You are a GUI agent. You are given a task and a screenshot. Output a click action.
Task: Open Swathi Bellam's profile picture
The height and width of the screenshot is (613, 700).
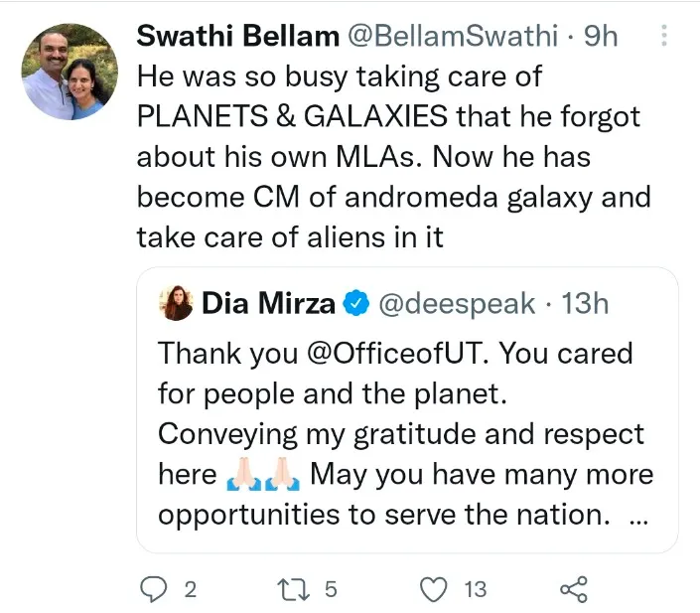pyautogui.click(x=70, y=72)
